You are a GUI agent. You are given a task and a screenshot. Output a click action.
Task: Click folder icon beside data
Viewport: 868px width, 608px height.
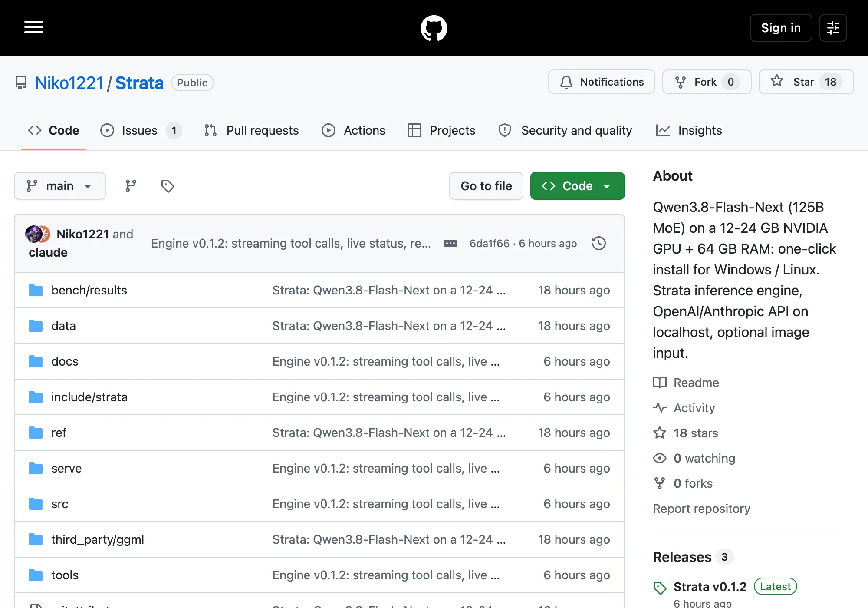pyautogui.click(x=36, y=326)
